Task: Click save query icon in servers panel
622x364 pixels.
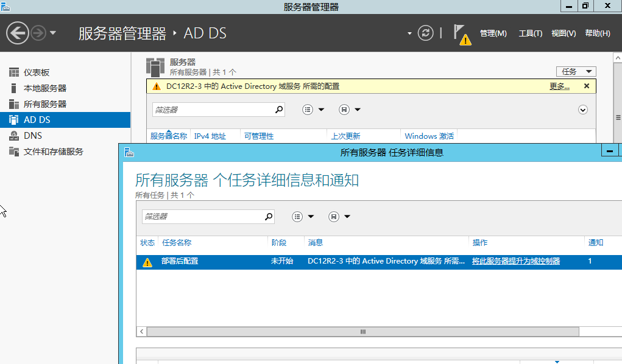Action: (x=344, y=110)
